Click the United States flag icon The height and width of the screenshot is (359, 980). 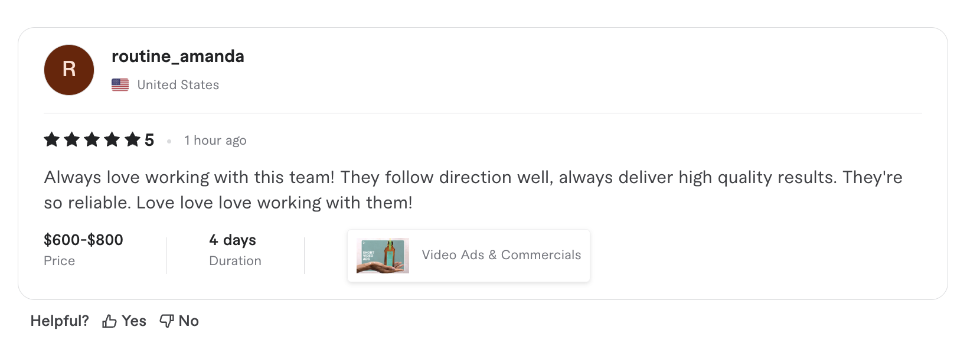tap(120, 85)
